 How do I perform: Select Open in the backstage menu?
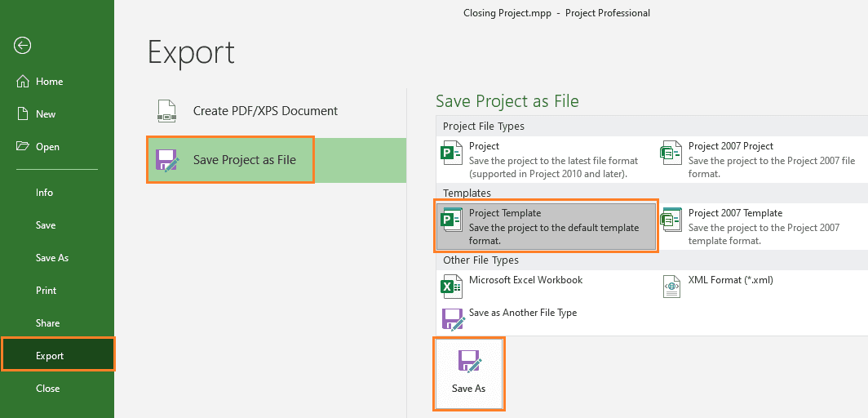57,147
